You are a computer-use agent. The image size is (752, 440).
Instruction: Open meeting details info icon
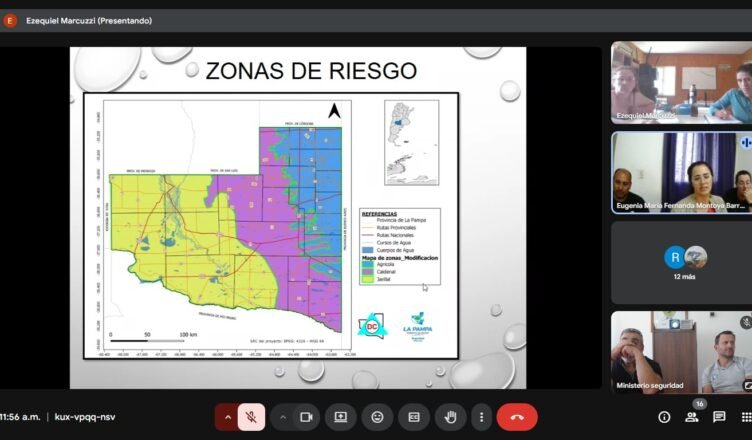coord(664,417)
